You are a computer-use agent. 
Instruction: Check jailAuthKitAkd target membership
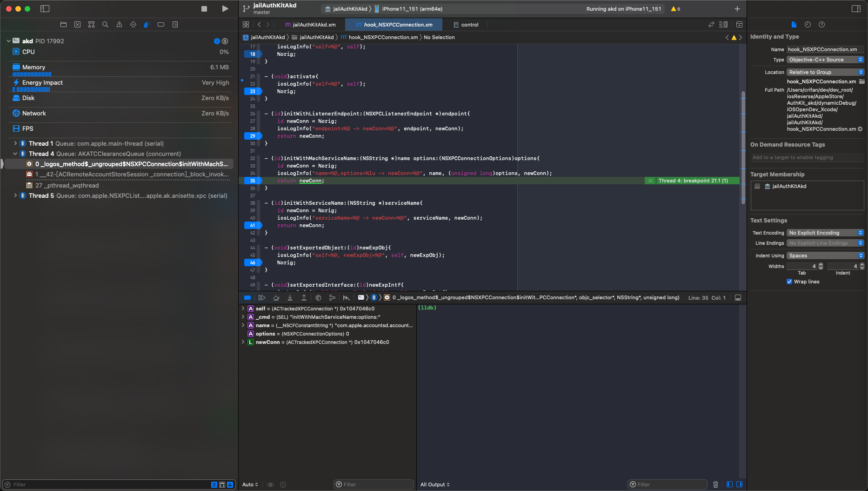coord(757,186)
